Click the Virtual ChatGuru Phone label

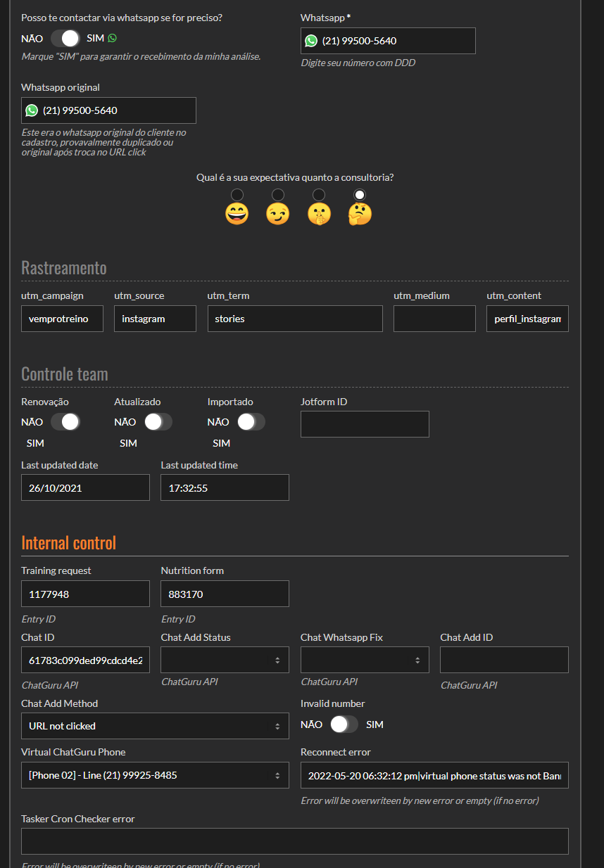tap(73, 752)
